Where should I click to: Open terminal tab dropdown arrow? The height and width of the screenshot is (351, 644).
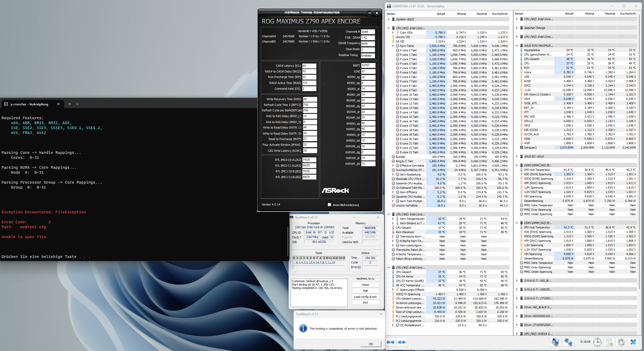pos(77,104)
